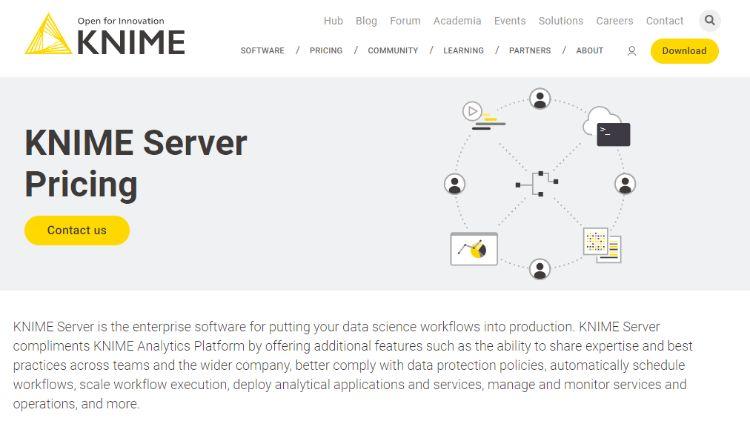Click the data table documents icon

pos(602,244)
